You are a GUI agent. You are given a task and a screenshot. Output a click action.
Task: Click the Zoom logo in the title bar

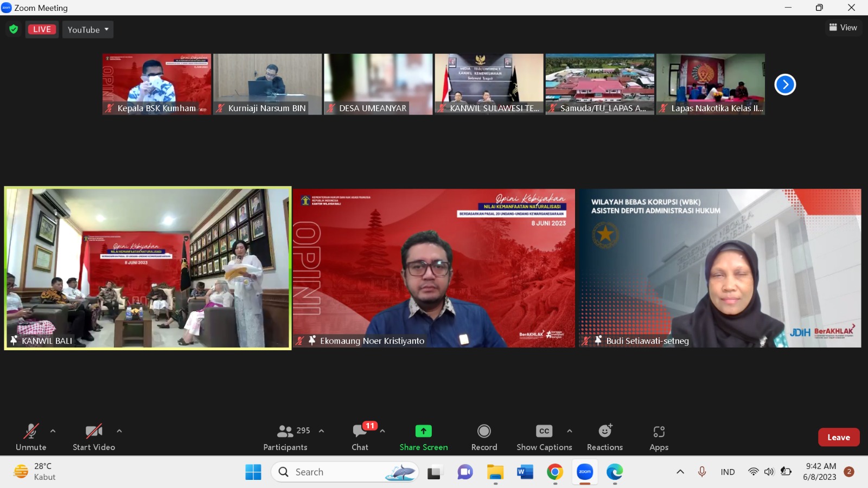[x=7, y=8]
